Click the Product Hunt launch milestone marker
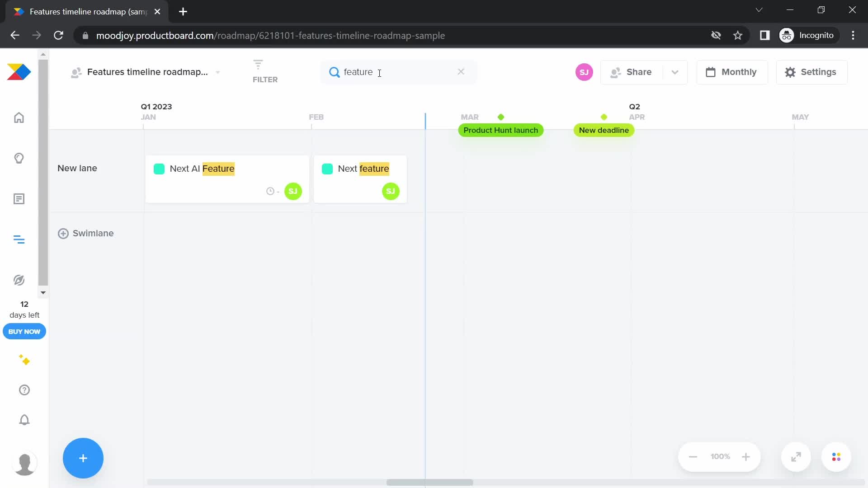The height and width of the screenshot is (488, 868). (x=500, y=117)
